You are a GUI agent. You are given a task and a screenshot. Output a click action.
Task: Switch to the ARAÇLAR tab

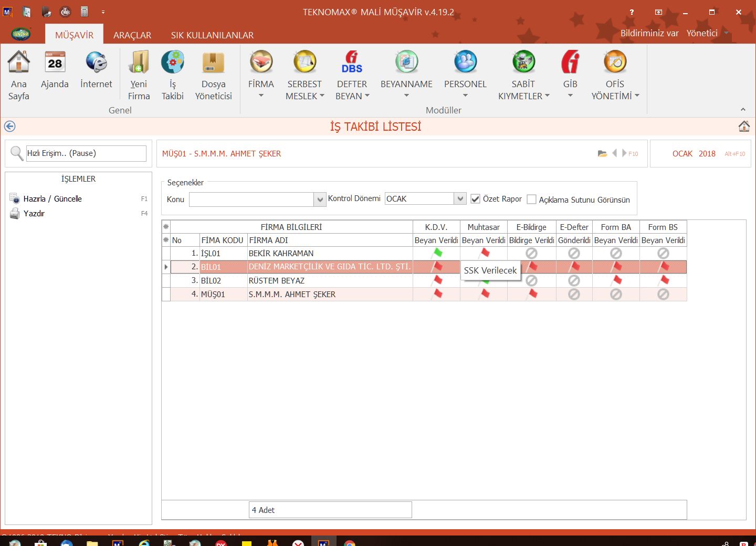[x=132, y=35]
